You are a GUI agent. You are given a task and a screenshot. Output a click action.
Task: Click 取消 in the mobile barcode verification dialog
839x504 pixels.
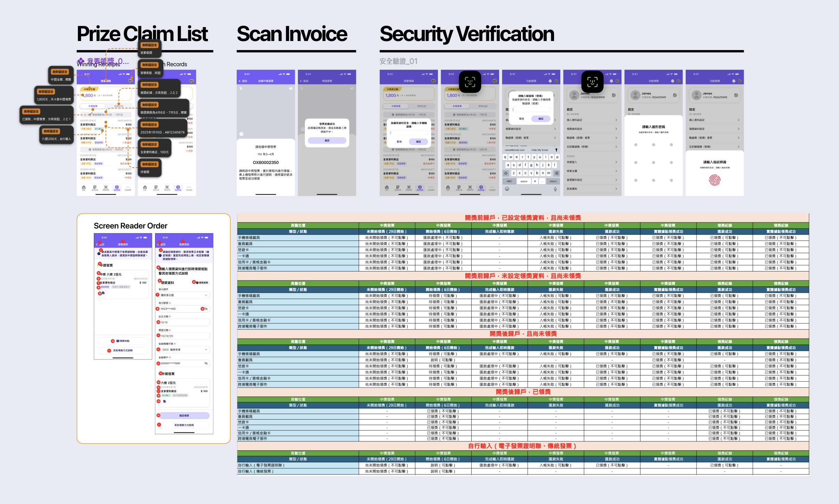pos(399,142)
